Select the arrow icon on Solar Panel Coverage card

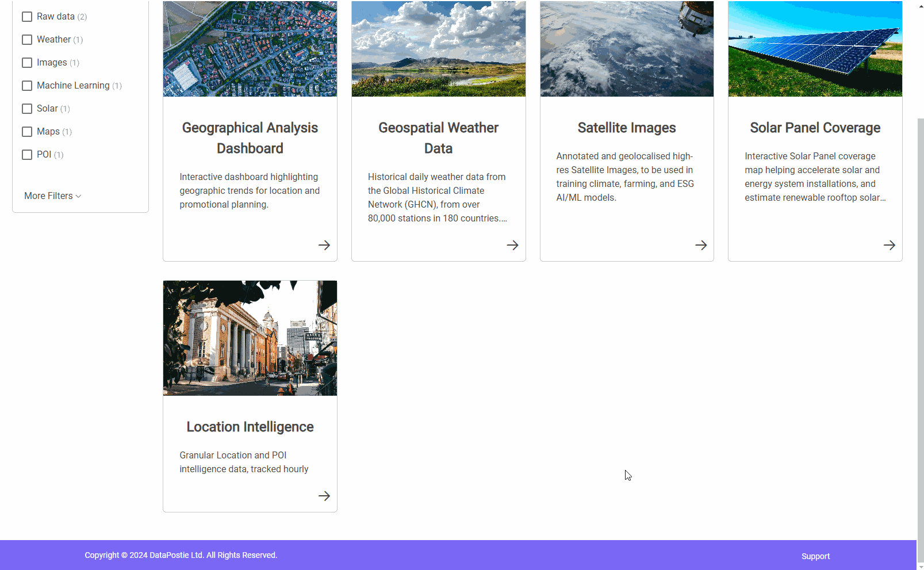click(x=889, y=245)
